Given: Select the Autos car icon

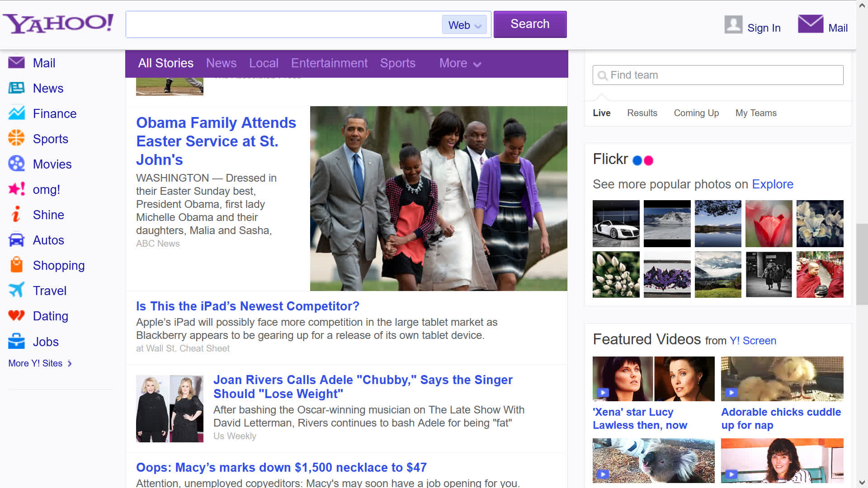Looking at the screenshot, I should click(x=17, y=240).
